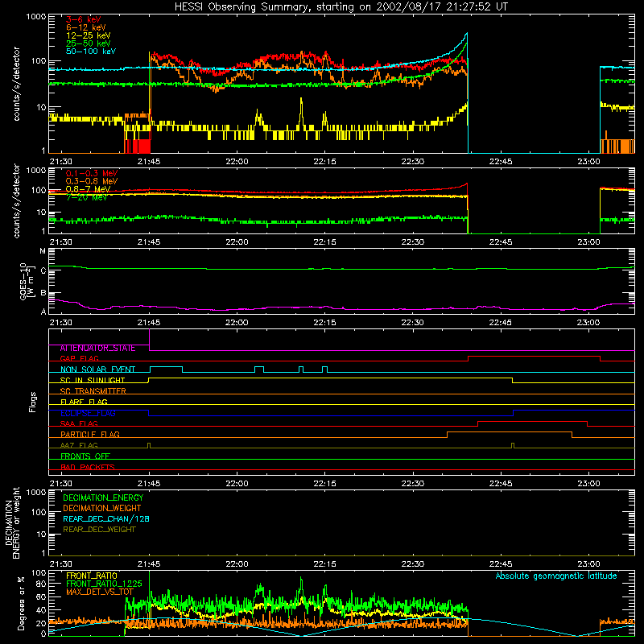Click the green GOES C-level curve
Screen dimensions: 644x644
click(x=341, y=269)
